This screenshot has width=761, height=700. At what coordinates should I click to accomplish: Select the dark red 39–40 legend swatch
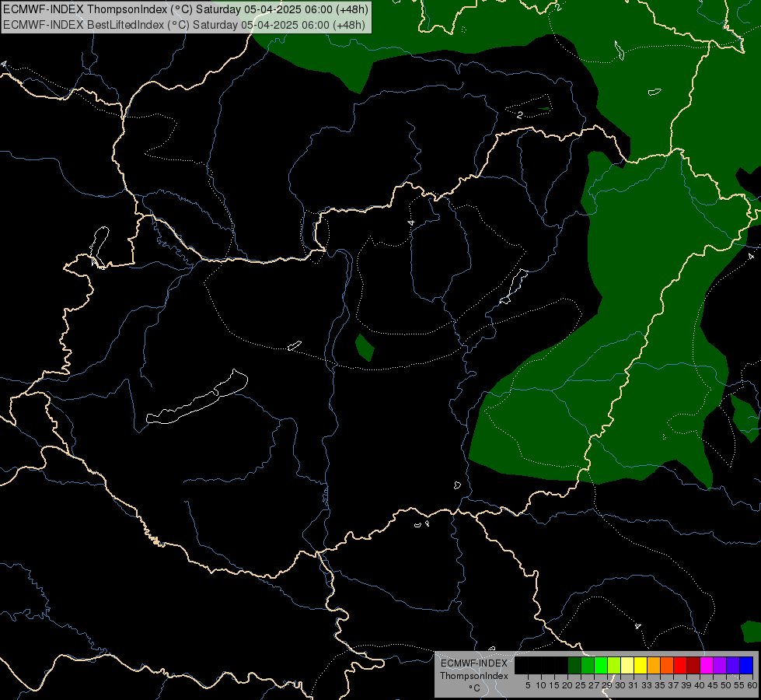[x=693, y=665]
